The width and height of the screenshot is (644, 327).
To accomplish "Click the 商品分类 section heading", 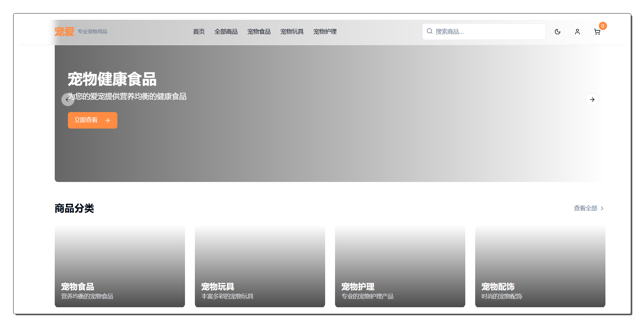I will [75, 208].
